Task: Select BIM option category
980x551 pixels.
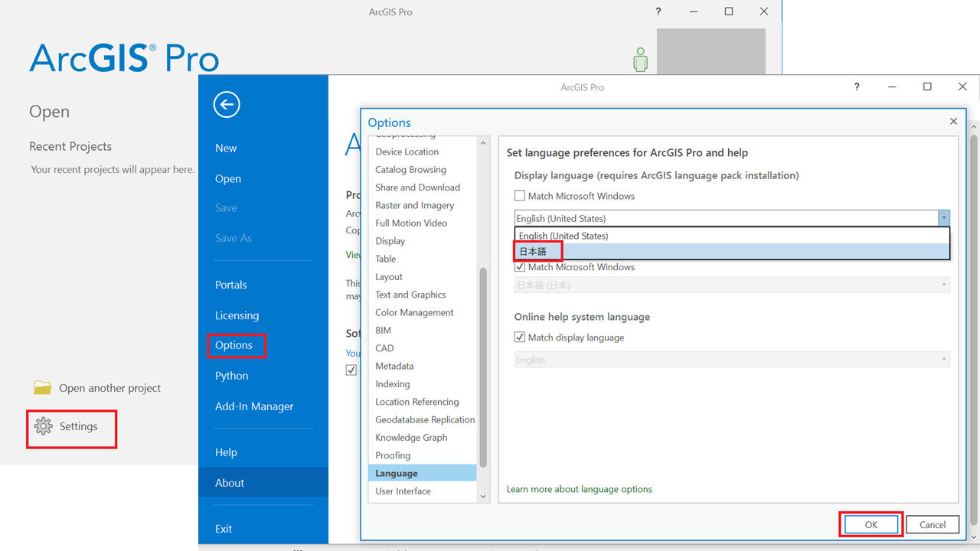Action: 383,331
